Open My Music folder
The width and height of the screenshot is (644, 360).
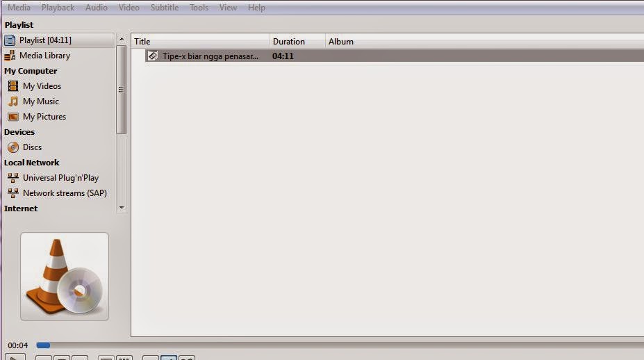41,101
